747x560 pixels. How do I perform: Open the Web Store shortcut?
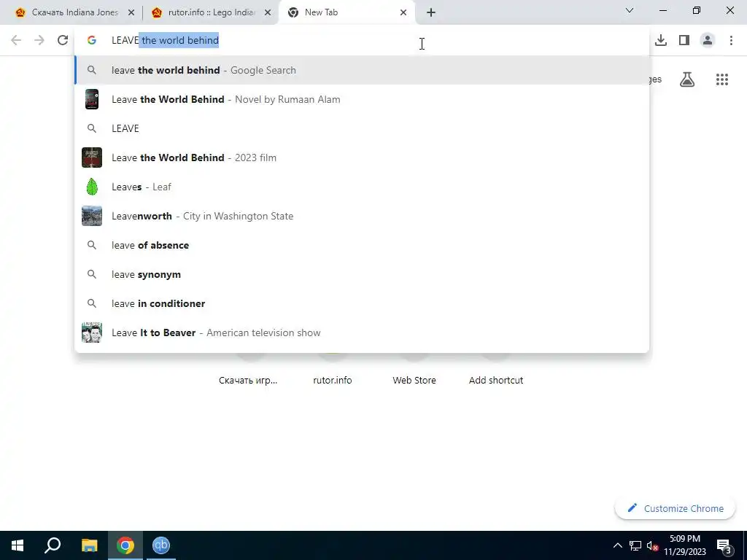(x=414, y=381)
